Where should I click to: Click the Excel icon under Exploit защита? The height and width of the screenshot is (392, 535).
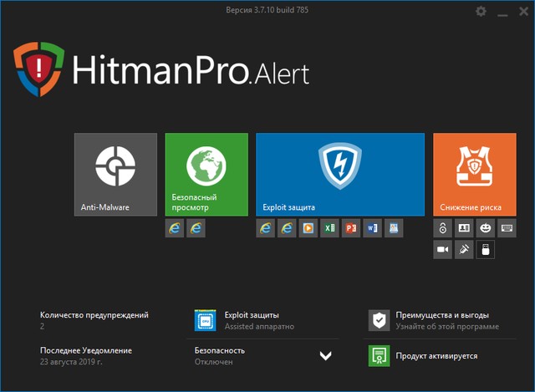329,227
